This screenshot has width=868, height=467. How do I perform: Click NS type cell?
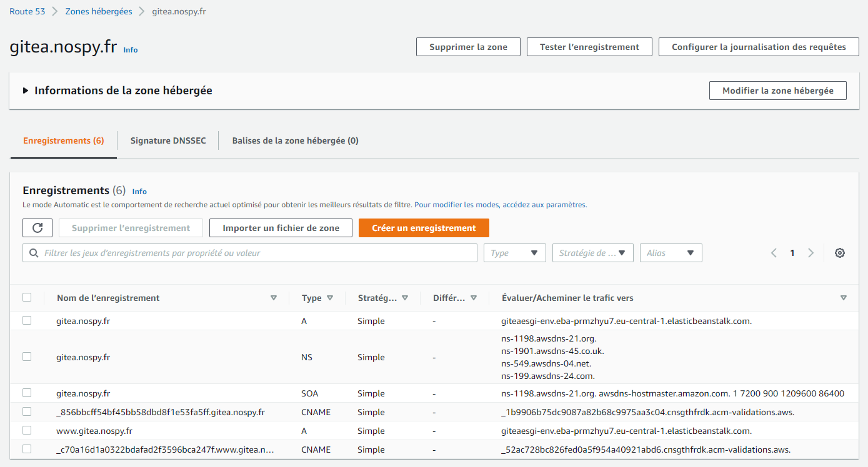tap(307, 357)
